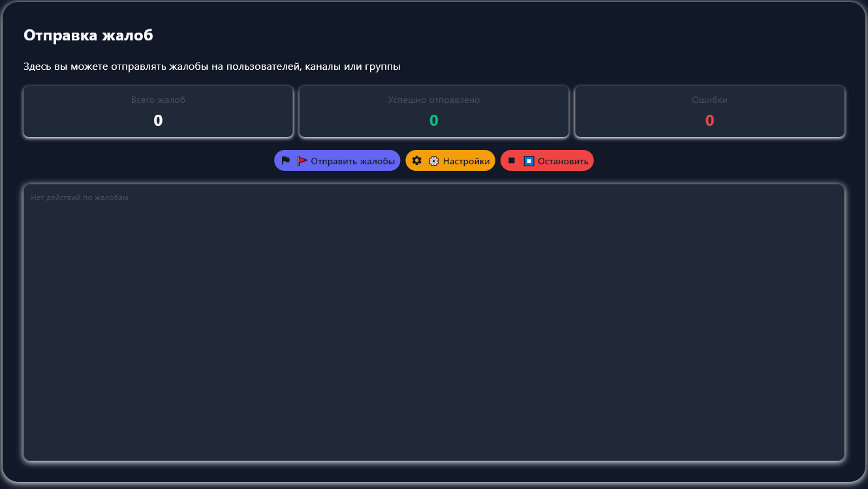
Task: Open Настройки via its button label
Action: tap(466, 161)
